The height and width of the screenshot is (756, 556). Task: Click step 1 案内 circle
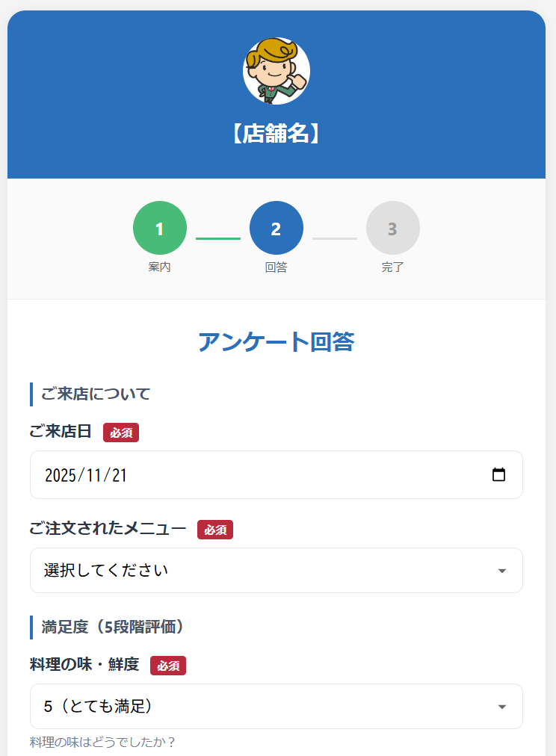point(160,228)
